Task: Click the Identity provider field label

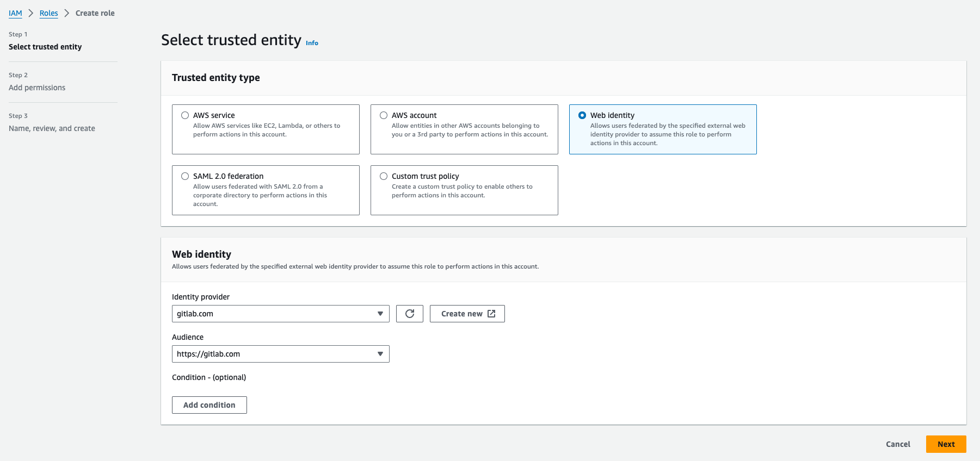Action: tap(201, 297)
